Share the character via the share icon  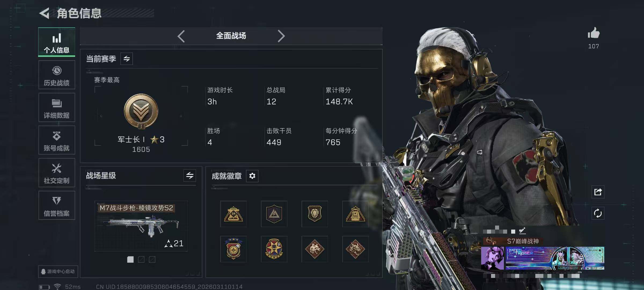pyautogui.click(x=598, y=192)
